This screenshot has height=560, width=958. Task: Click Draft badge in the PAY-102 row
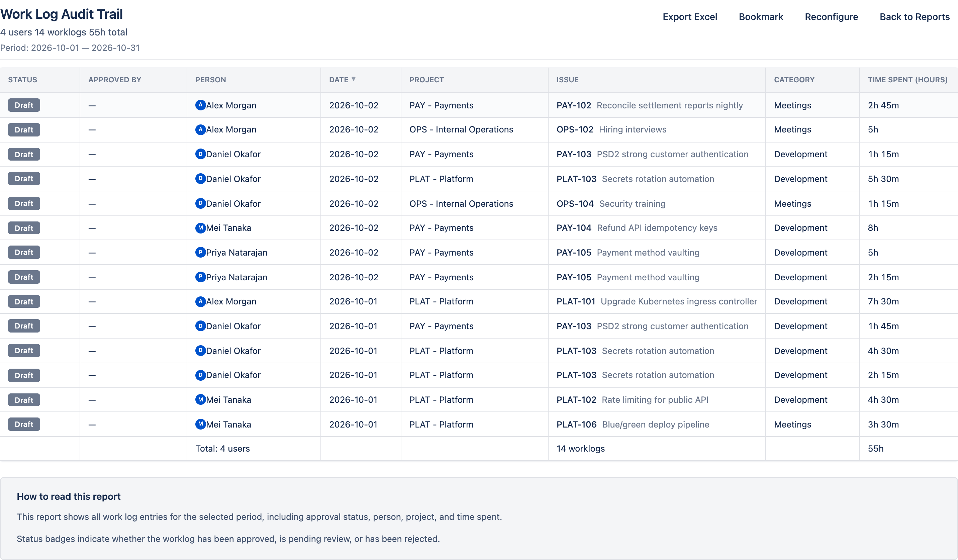24,105
